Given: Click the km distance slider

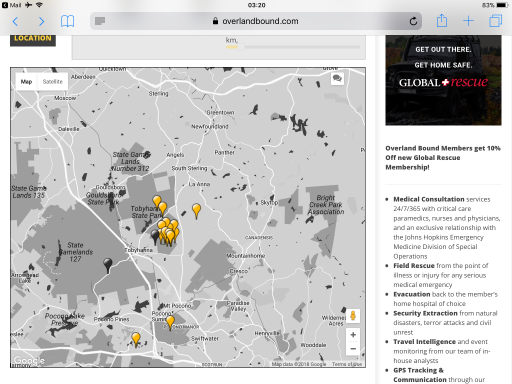Looking at the screenshot, I should (293, 47).
